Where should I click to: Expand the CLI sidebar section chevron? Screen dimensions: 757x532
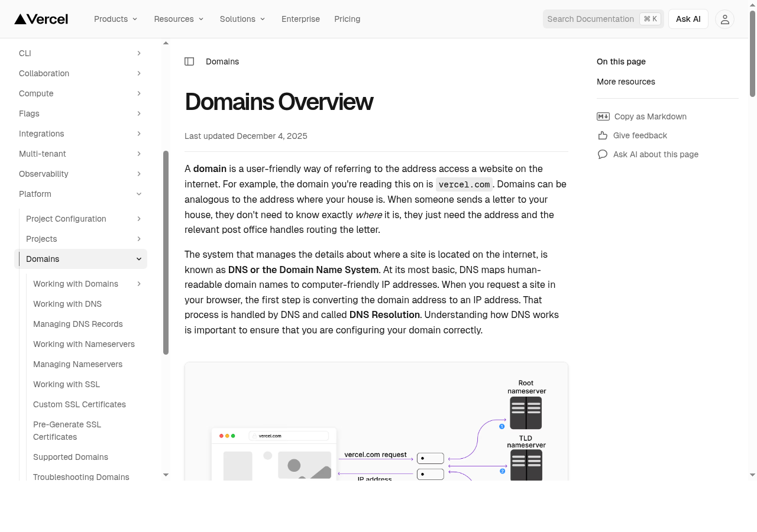point(139,53)
